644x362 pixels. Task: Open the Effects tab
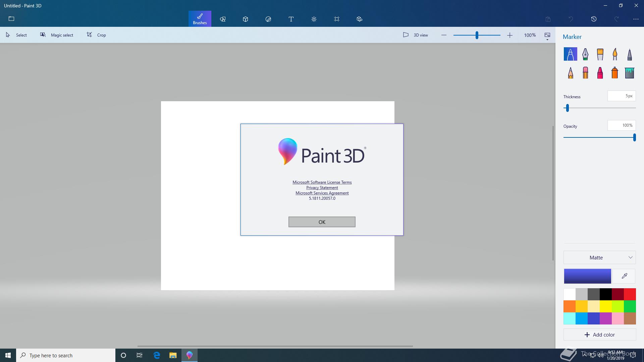tap(314, 19)
